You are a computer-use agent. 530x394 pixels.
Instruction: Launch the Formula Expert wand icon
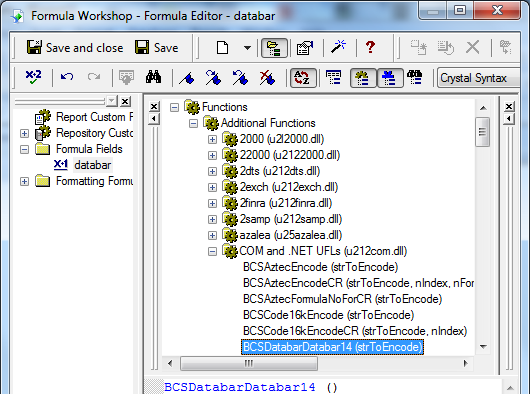click(338, 47)
